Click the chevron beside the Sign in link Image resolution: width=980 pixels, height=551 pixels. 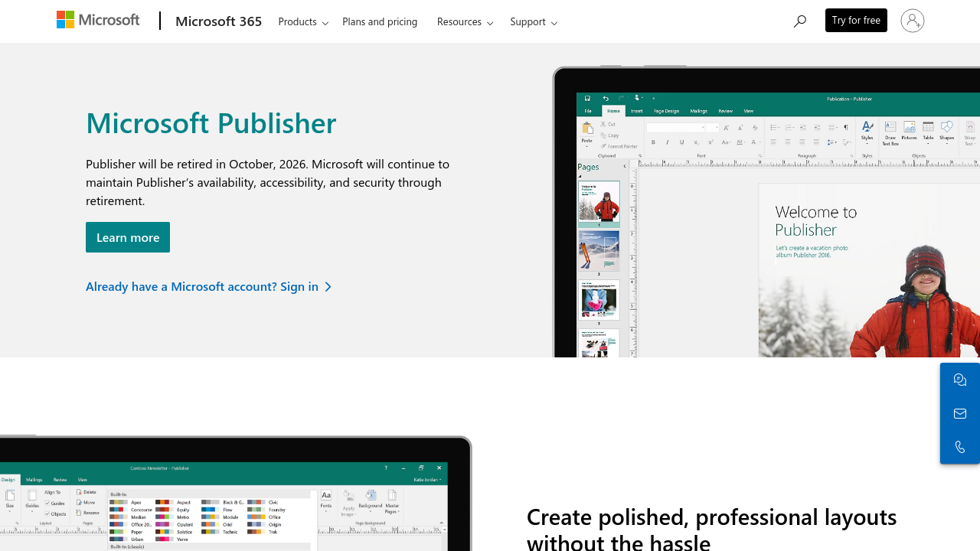tap(328, 286)
